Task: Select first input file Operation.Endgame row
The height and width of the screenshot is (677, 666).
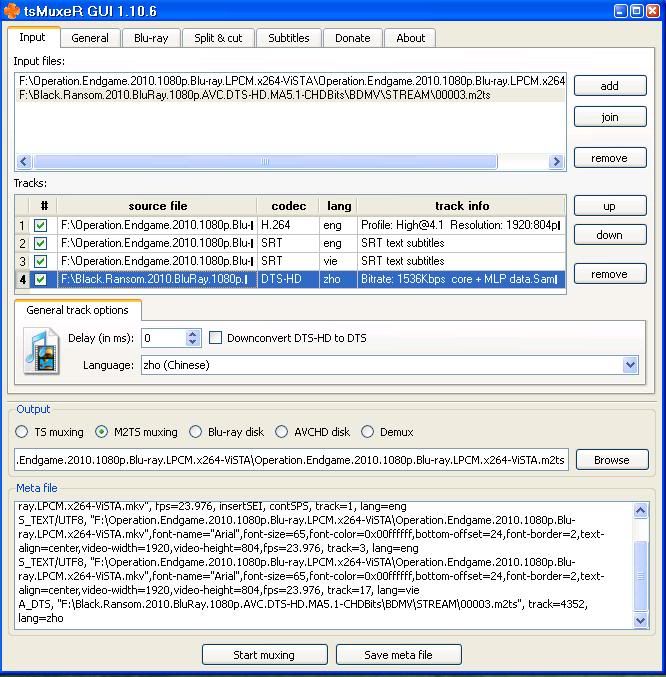Action: pos(291,81)
